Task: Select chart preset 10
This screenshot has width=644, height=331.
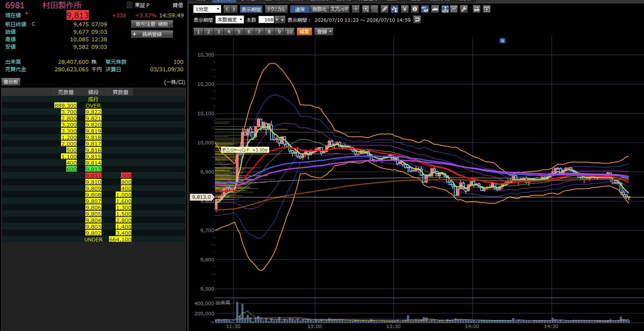Action: point(289,32)
